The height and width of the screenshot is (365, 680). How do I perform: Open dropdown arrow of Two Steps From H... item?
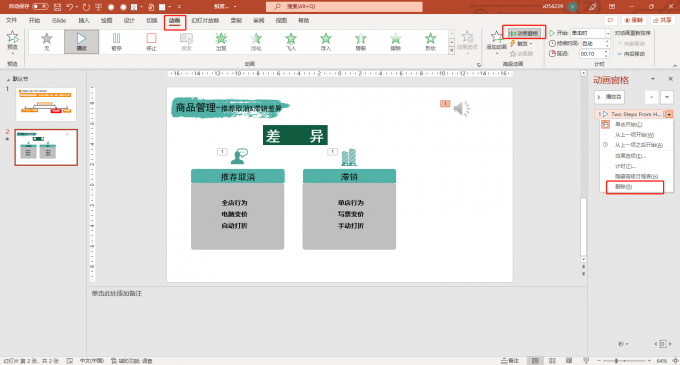coord(670,114)
